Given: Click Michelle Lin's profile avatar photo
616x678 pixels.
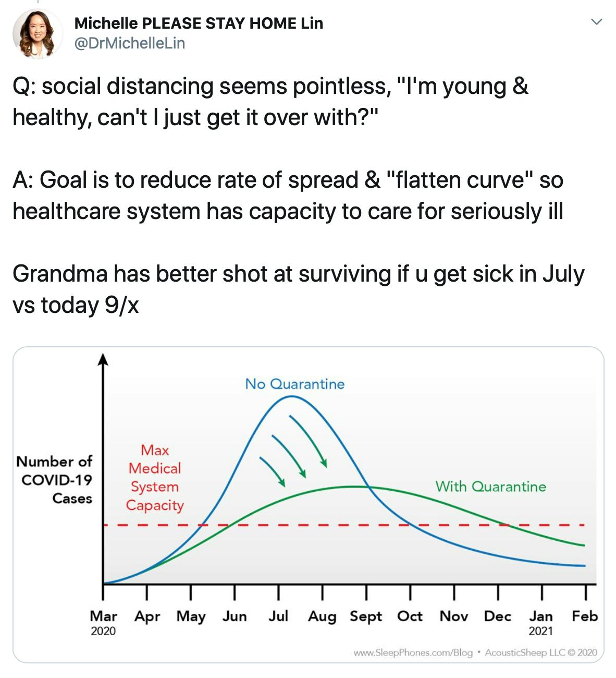Looking at the screenshot, I should pos(38,33).
